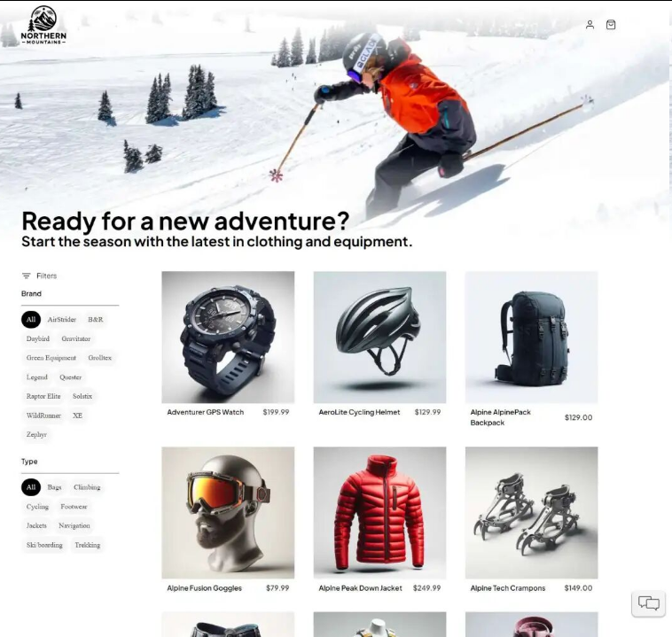The width and height of the screenshot is (672, 637).
Task: Open the chat support icon
Action: click(x=648, y=603)
